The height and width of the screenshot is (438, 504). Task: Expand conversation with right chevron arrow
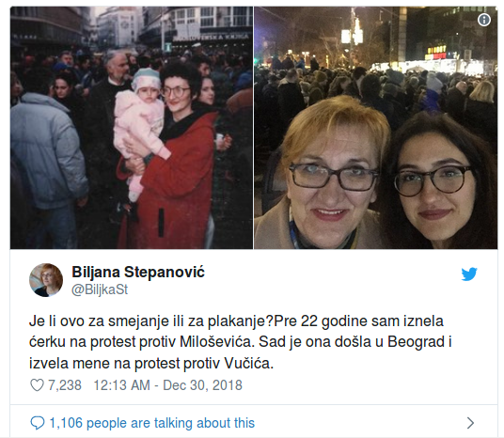470,423
